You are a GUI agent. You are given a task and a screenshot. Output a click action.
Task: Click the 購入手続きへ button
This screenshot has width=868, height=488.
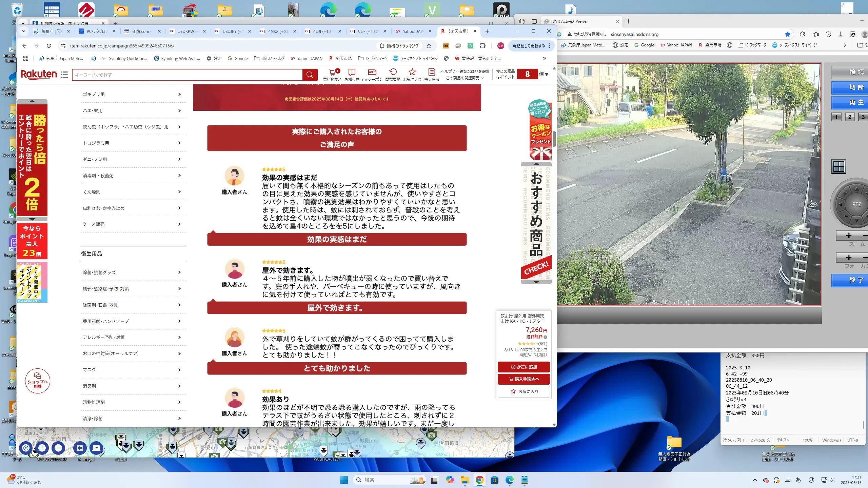click(524, 379)
